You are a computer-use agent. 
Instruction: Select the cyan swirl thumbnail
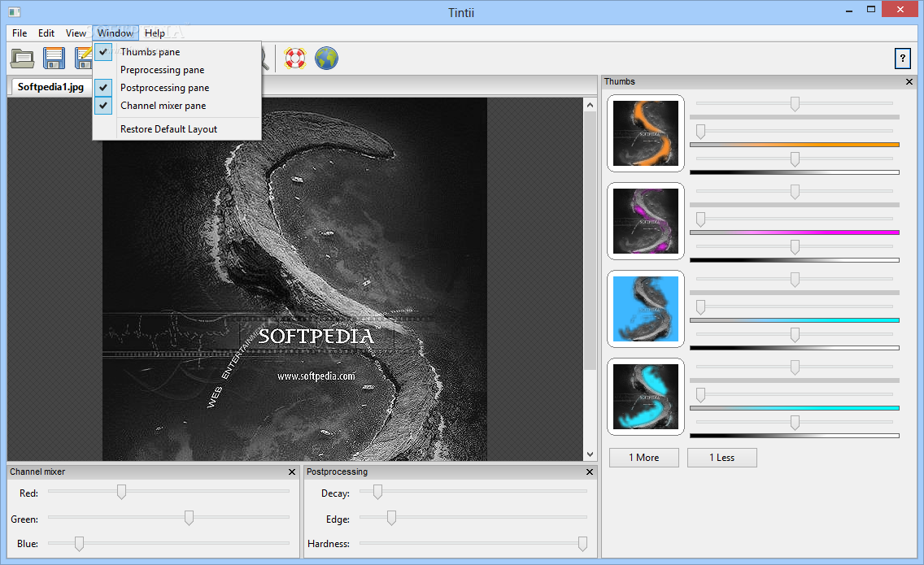646,397
